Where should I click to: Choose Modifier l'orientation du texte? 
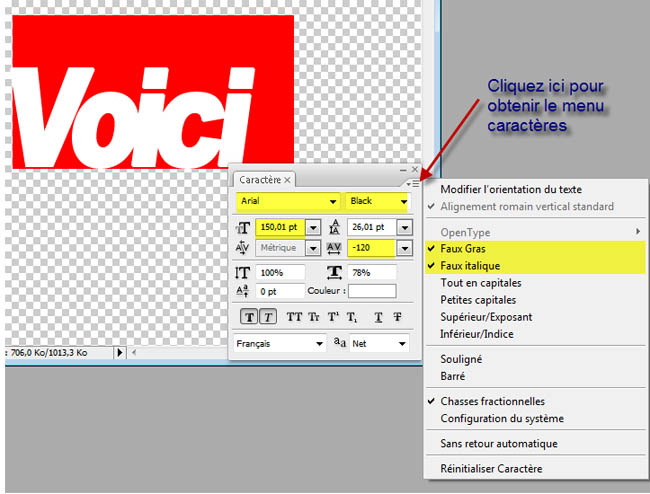(536, 189)
